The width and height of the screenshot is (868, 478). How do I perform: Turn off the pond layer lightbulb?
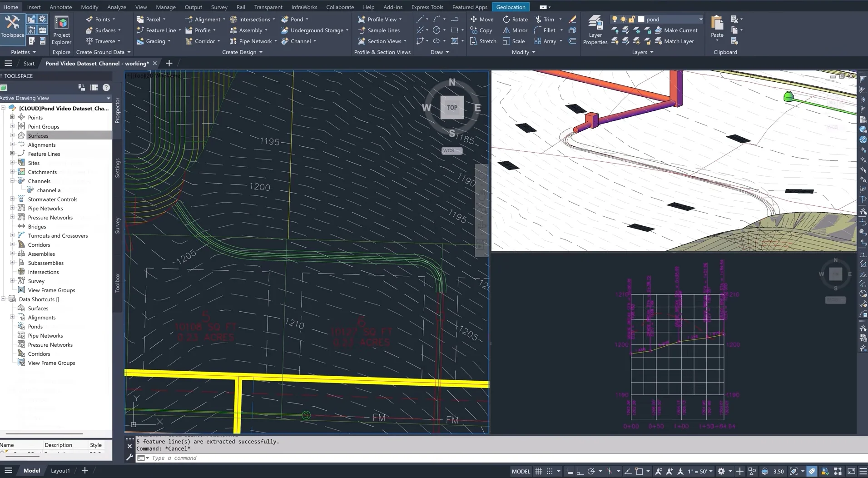pos(615,19)
